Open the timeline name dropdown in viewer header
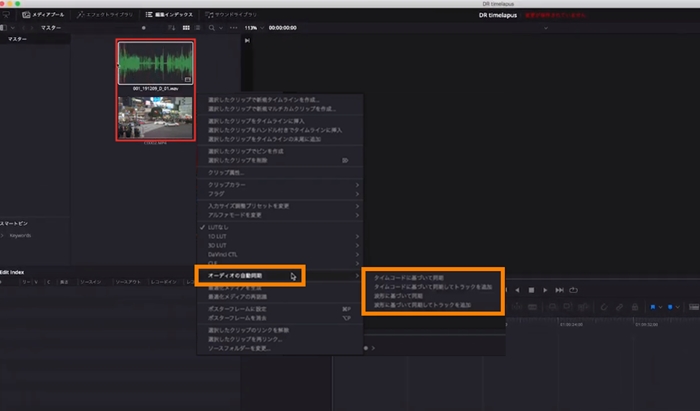The width and height of the screenshot is (700, 411). pos(546,28)
